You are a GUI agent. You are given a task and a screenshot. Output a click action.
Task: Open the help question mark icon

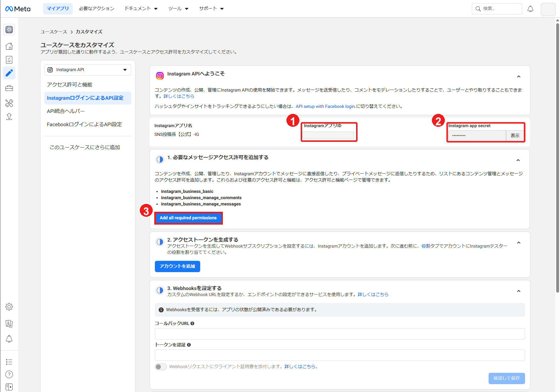9,374
